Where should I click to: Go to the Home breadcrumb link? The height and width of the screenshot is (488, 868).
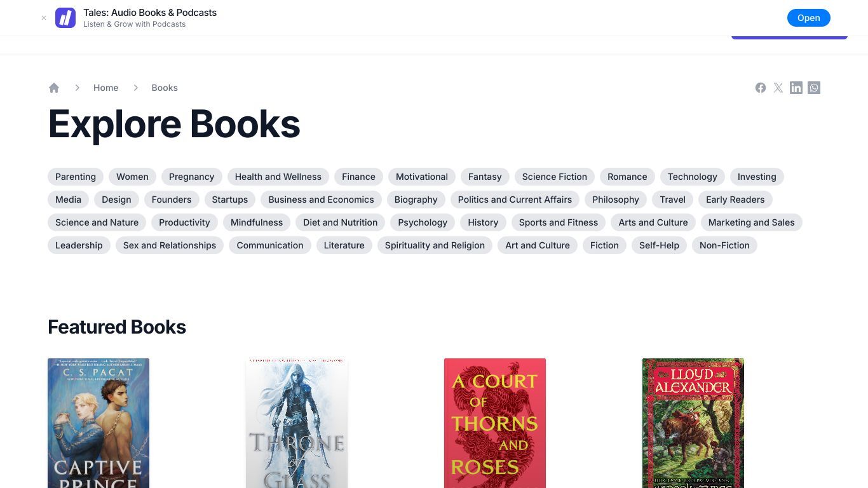click(x=105, y=88)
